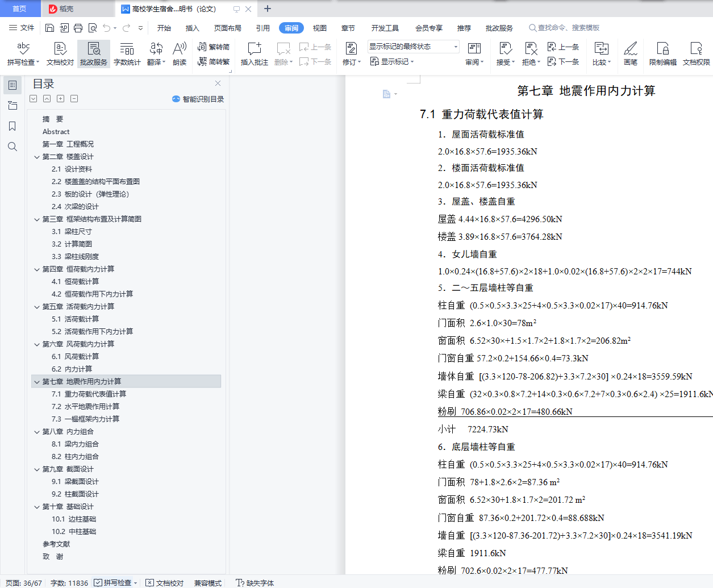Open document permissions (文档权限)

[697, 54]
